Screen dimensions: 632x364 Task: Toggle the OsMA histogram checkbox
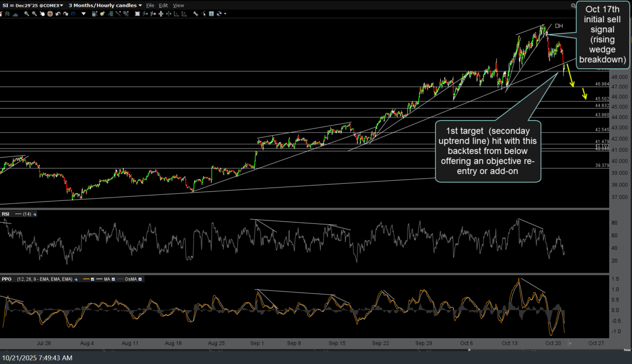(140, 279)
